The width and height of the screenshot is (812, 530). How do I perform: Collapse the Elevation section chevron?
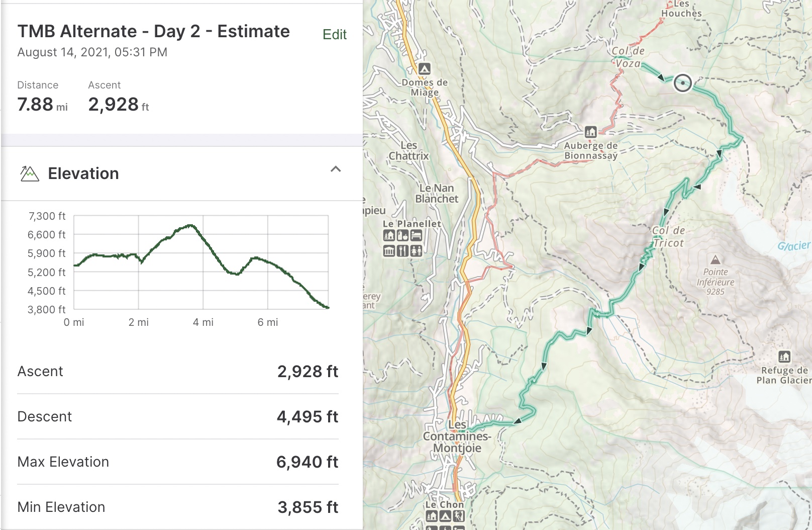pyautogui.click(x=336, y=169)
